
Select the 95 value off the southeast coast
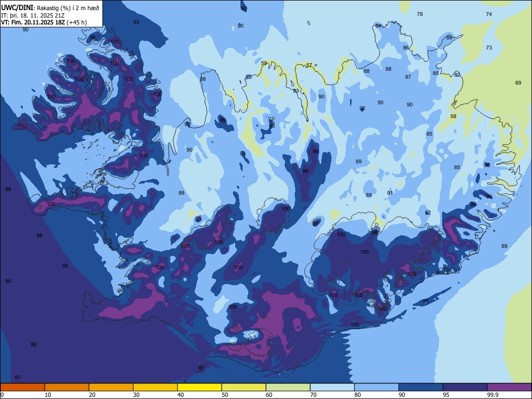pyautogui.click(x=426, y=301)
